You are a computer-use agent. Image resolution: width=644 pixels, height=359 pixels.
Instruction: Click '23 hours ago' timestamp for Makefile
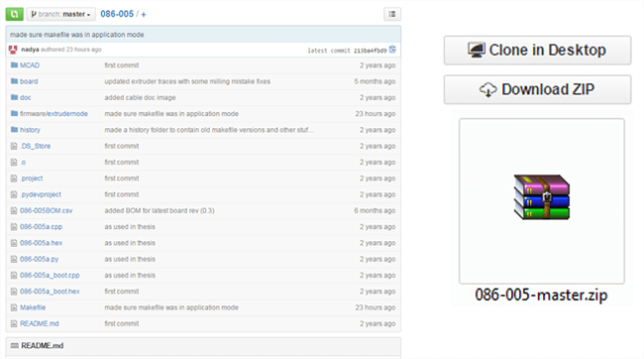coord(376,307)
